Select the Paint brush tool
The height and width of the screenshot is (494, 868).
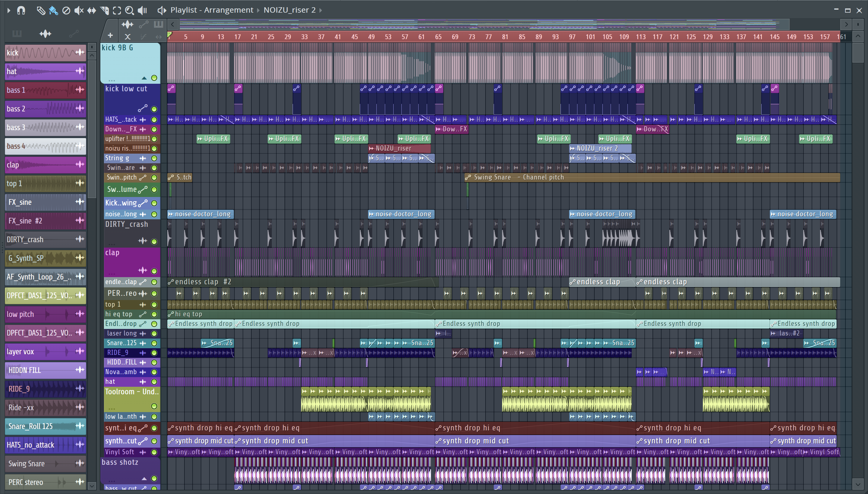click(x=53, y=11)
